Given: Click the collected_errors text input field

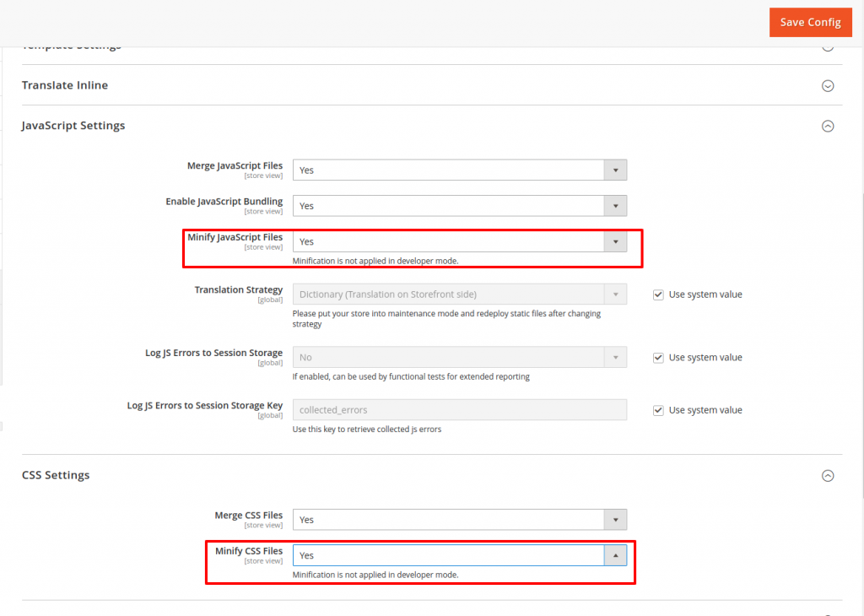Looking at the screenshot, I should [459, 410].
